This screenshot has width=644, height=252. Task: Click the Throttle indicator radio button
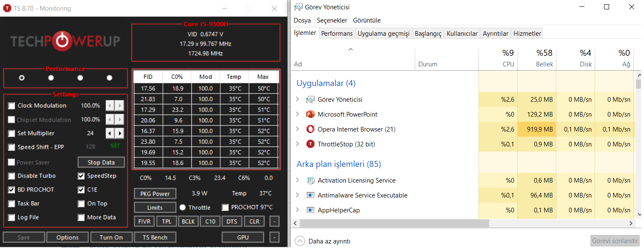pyautogui.click(x=182, y=207)
